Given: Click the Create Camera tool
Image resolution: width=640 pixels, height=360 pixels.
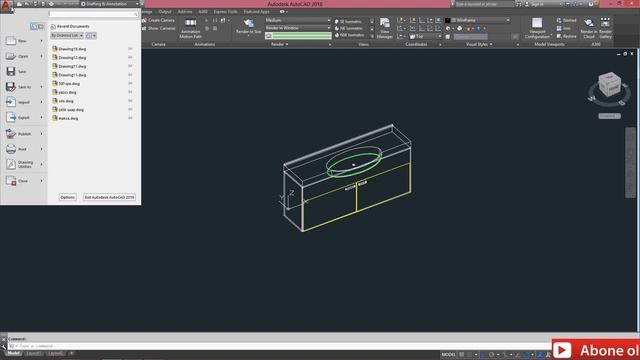Looking at the screenshot, I should (158, 20).
